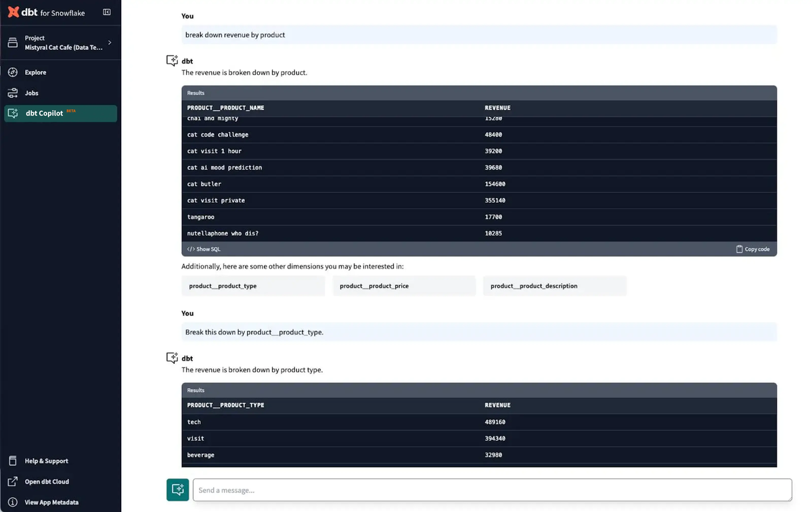Viewport: 812px width, 512px height.
Task: Click dbt avatar icon of first response
Action: pyautogui.click(x=173, y=61)
